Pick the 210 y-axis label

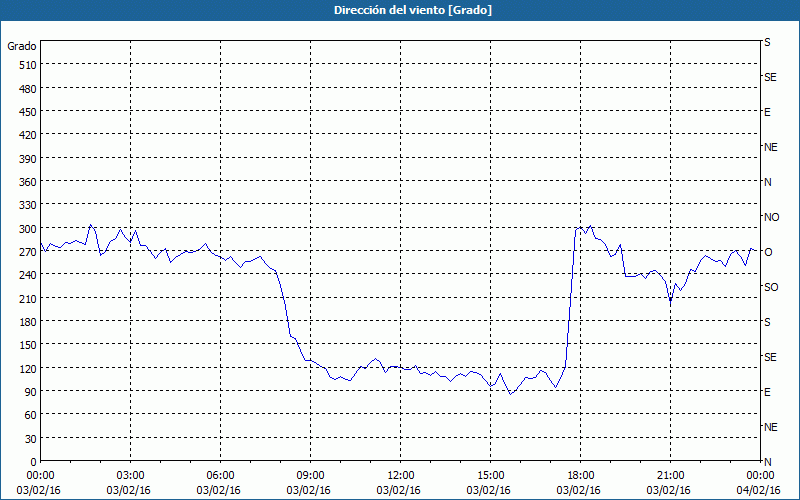pyautogui.click(x=29, y=299)
